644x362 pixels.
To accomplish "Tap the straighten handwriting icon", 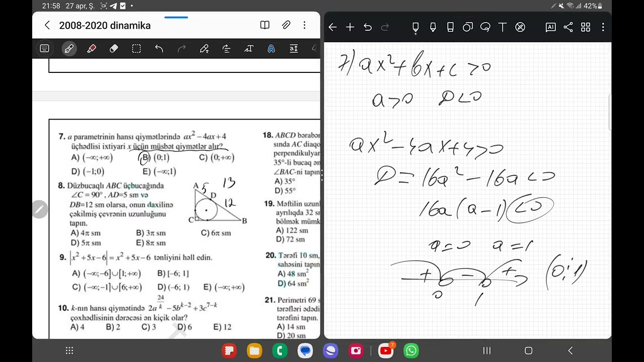I will tap(226, 49).
